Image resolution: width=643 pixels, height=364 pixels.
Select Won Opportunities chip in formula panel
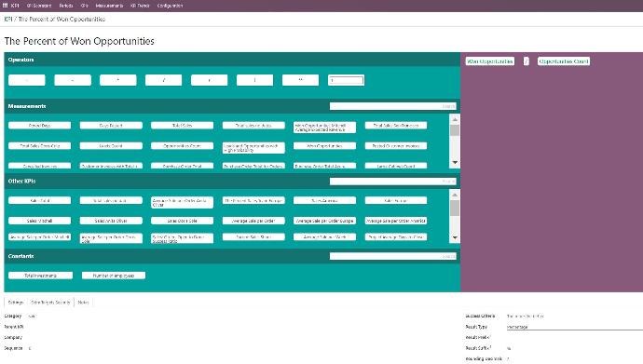(x=490, y=61)
